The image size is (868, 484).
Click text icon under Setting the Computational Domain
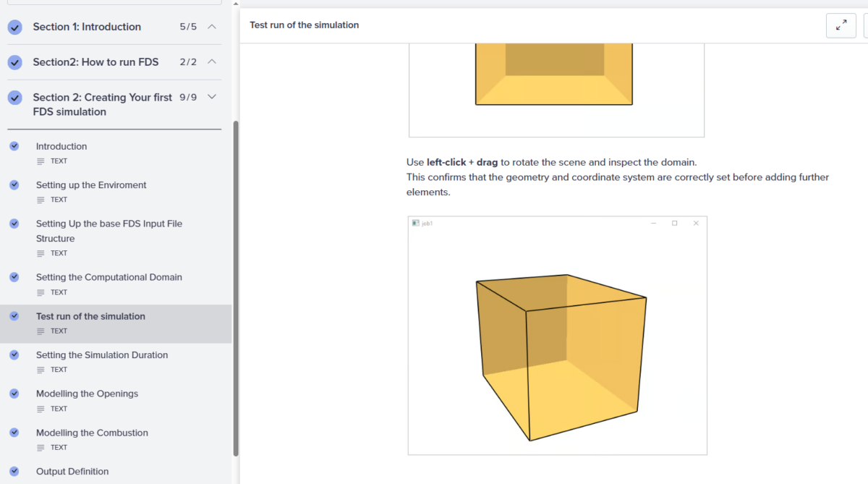point(41,292)
